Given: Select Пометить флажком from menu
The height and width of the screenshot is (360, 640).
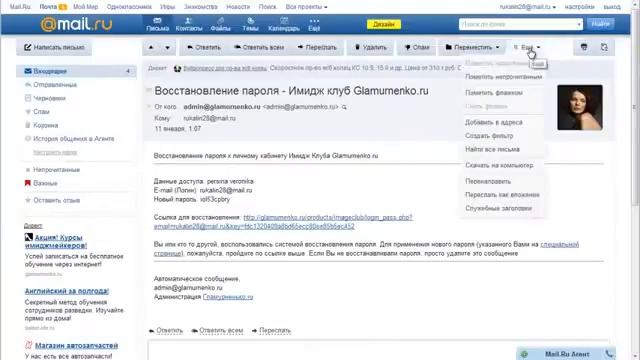Looking at the screenshot, I should [493, 93].
